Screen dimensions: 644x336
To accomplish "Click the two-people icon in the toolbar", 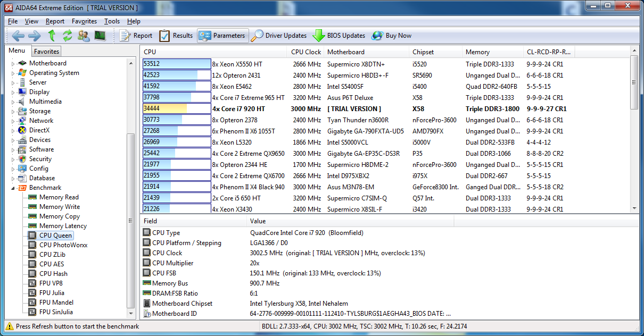I will 84,36.
